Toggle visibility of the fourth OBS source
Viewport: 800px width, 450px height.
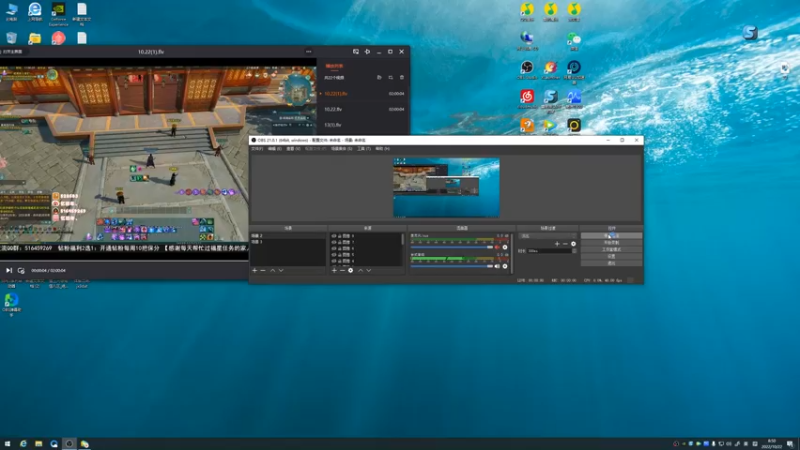pyautogui.click(x=334, y=255)
